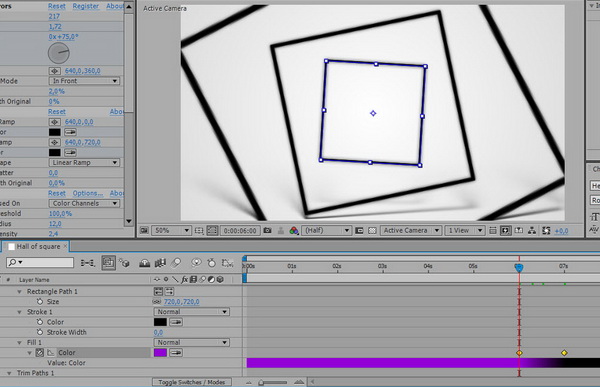
Task: Pick Fill Color with the eyedropper
Action: (176, 353)
